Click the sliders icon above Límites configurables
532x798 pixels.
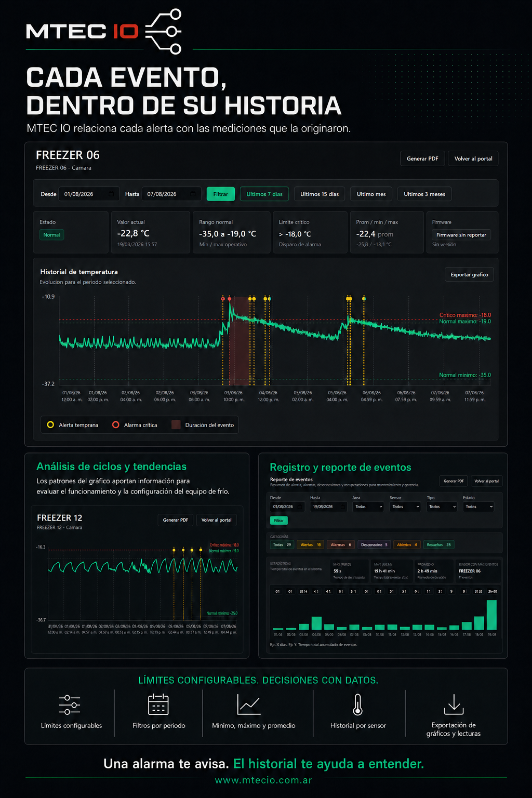click(x=70, y=704)
